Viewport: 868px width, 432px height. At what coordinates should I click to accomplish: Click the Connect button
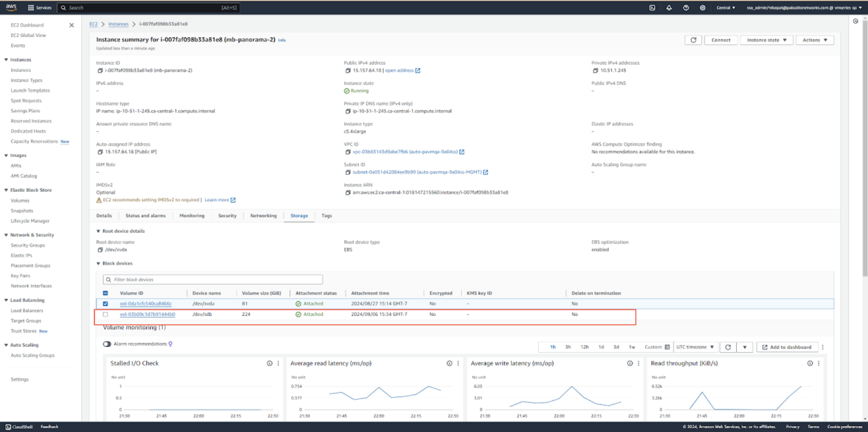pyautogui.click(x=721, y=40)
